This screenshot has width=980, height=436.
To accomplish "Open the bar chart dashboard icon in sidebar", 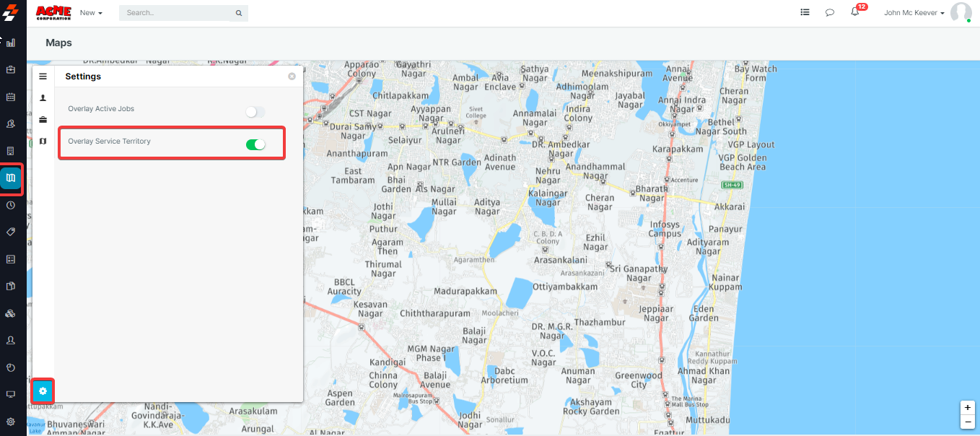I will tap(11, 43).
